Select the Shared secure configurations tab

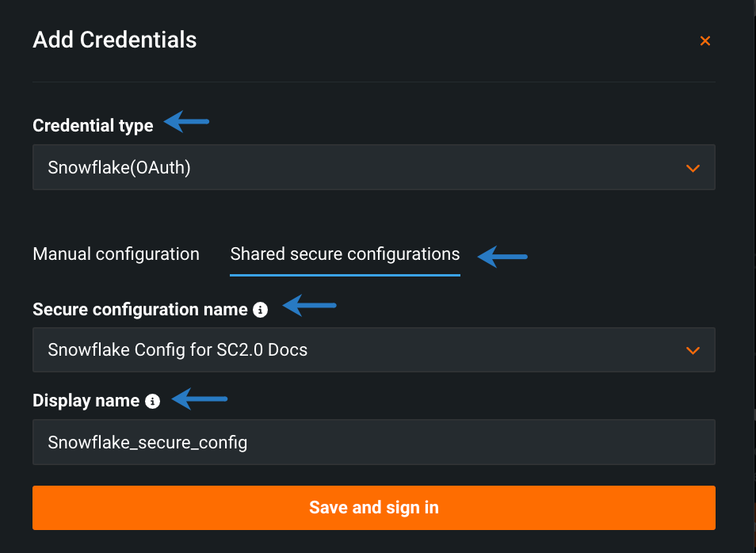345,254
